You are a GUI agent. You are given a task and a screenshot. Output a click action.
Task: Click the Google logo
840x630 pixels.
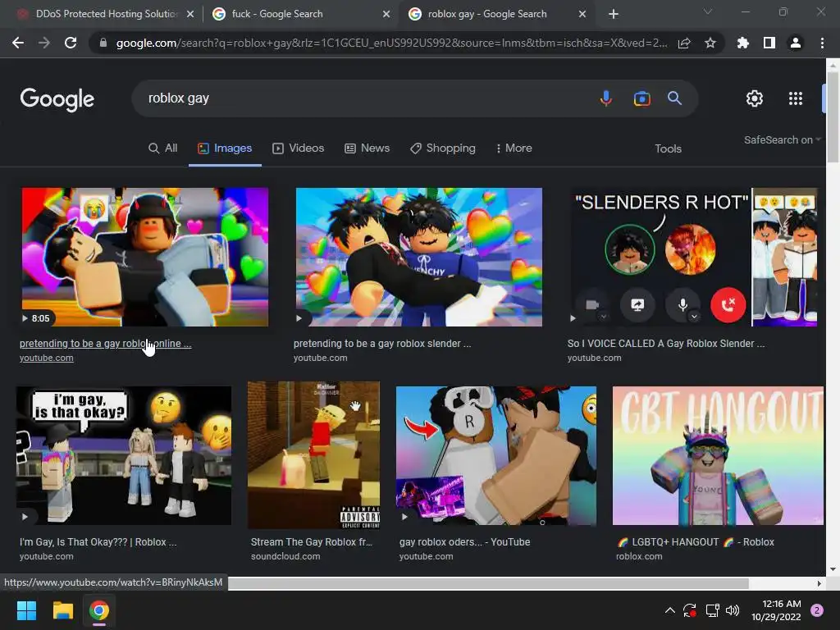(57, 99)
